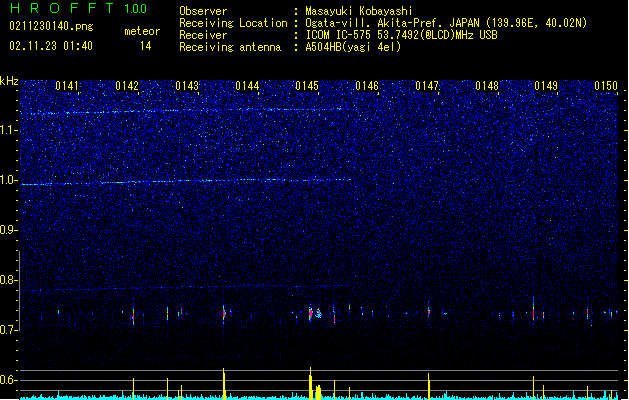The height and width of the screenshot is (400, 629).
Task: Click the kHz axis unit label
Action: [x=9, y=81]
